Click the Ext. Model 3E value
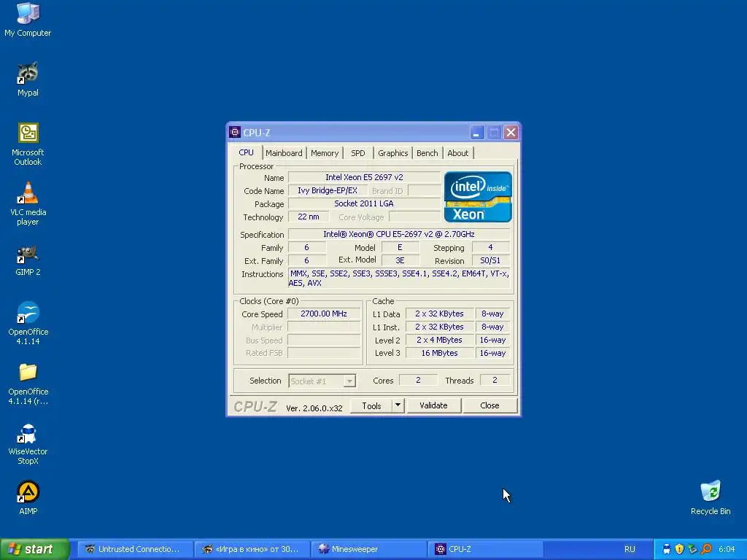747x560 pixels. pyautogui.click(x=400, y=260)
